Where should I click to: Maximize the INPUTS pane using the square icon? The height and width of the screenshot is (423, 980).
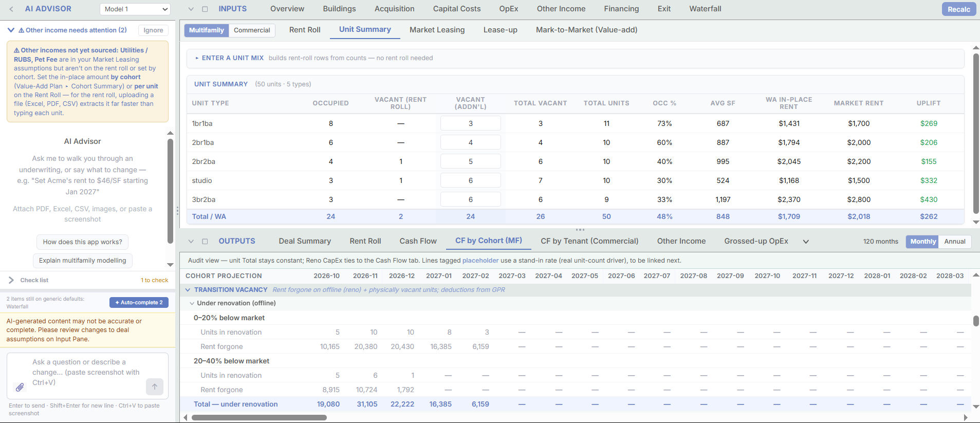pos(205,9)
